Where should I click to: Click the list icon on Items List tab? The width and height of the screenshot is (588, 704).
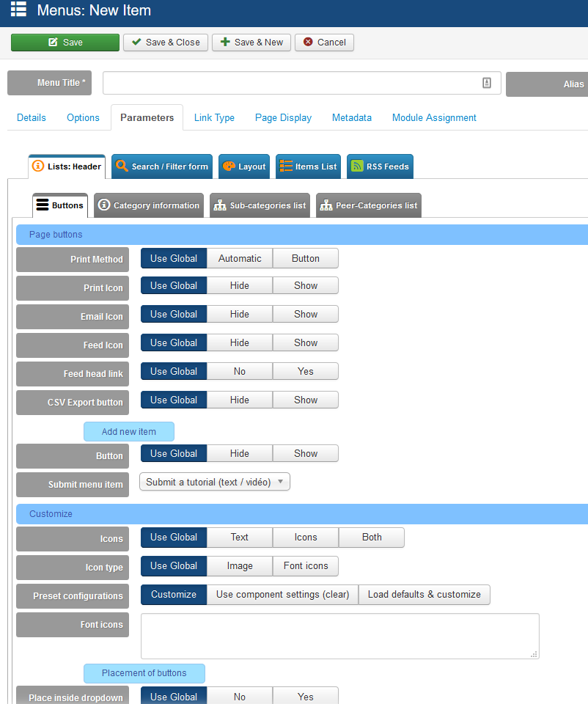(x=285, y=166)
